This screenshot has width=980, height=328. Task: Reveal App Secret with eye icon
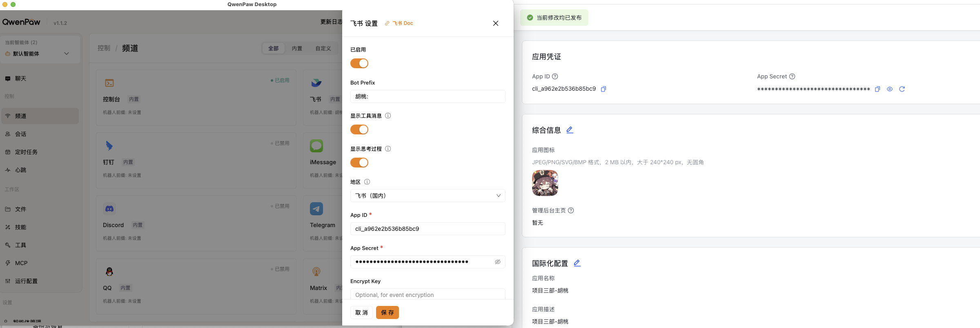(x=889, y=89)
